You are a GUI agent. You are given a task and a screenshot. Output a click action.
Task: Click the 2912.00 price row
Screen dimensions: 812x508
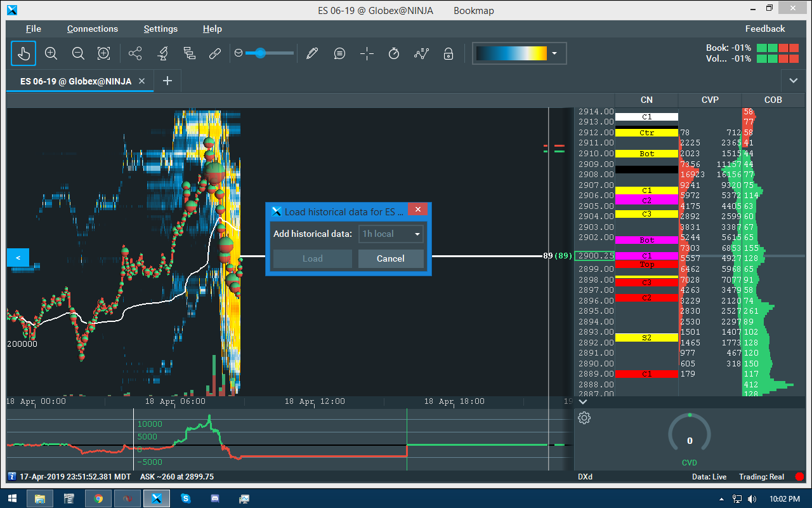596,133
